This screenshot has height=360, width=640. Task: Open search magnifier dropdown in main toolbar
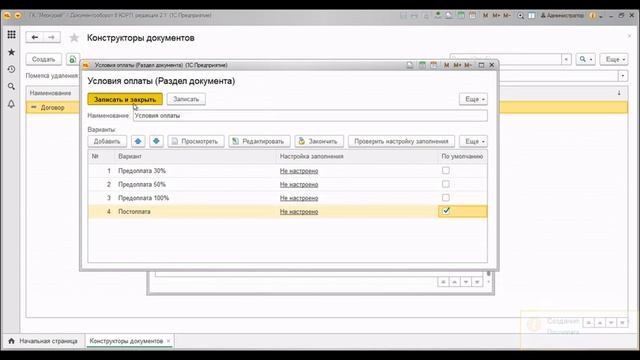tap(586, 60)
